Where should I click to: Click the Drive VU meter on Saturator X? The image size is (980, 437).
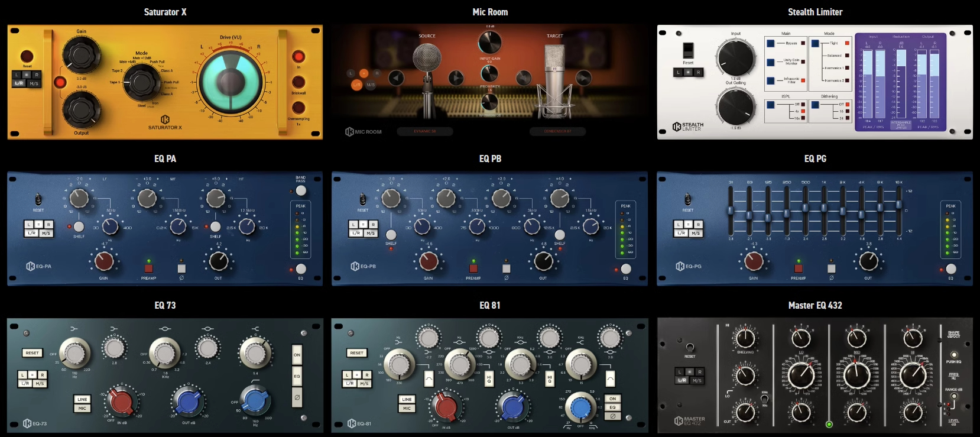(231, 82)
